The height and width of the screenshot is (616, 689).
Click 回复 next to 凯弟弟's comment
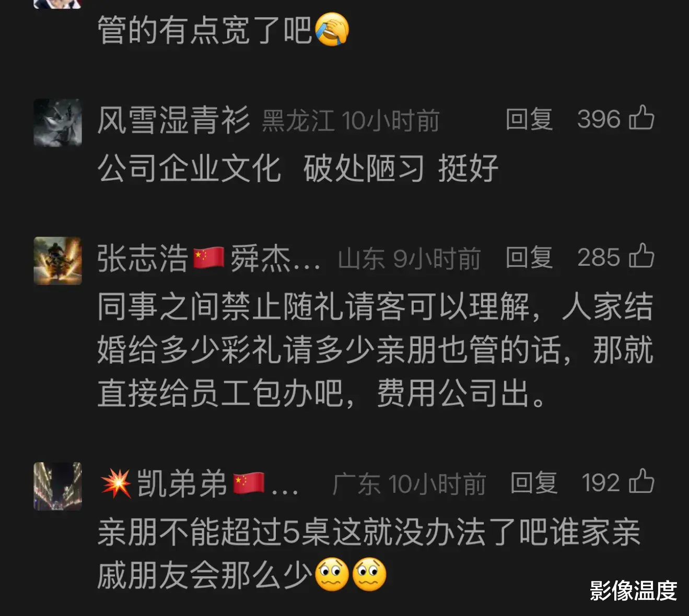pyautogui.click(x=533, y=483)
